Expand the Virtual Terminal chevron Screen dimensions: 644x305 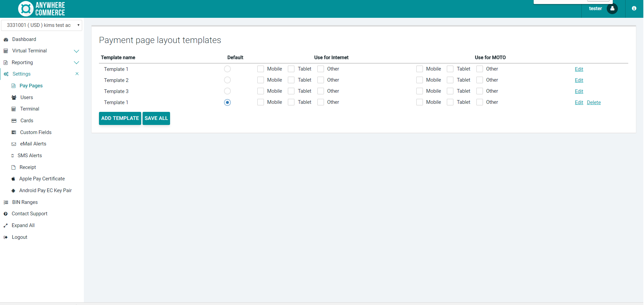click(x=76, y=51)
